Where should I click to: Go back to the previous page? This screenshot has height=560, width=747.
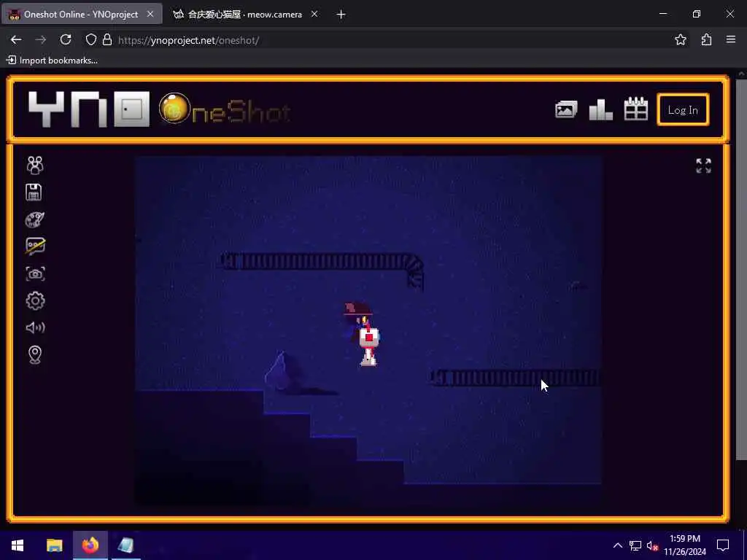pyautogui.click(x=16, y=40)
